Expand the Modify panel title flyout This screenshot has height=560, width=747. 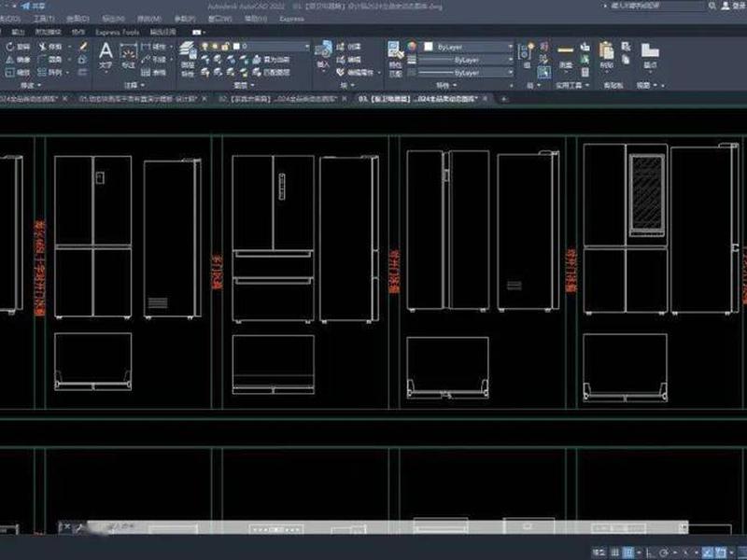31,85
